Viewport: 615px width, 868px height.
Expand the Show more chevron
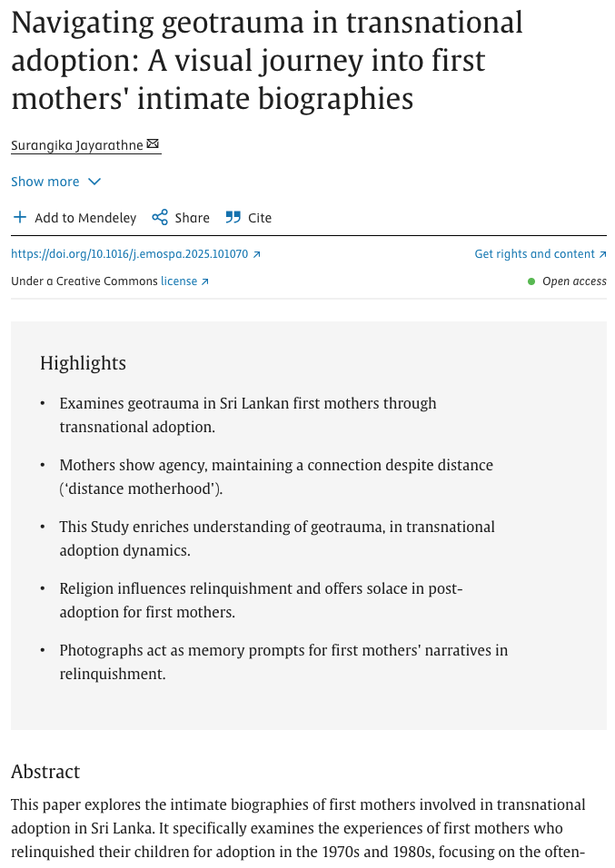point(94,182)
